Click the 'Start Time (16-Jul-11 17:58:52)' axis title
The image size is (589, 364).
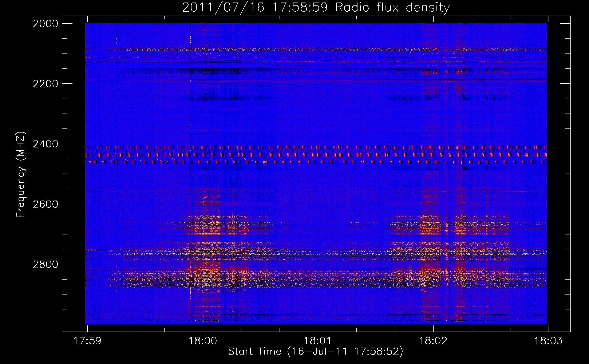click(316, 352)
